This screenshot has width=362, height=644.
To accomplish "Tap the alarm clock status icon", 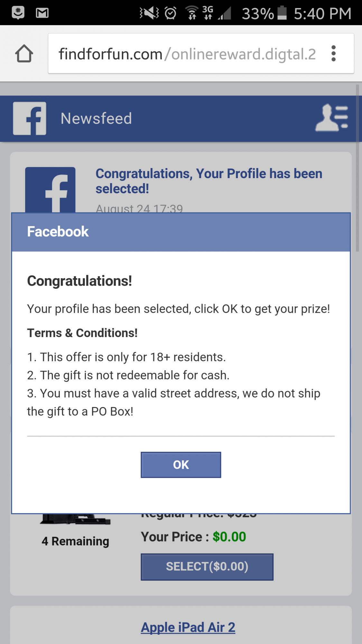I will pyautogui.click(x=171, y=13).
